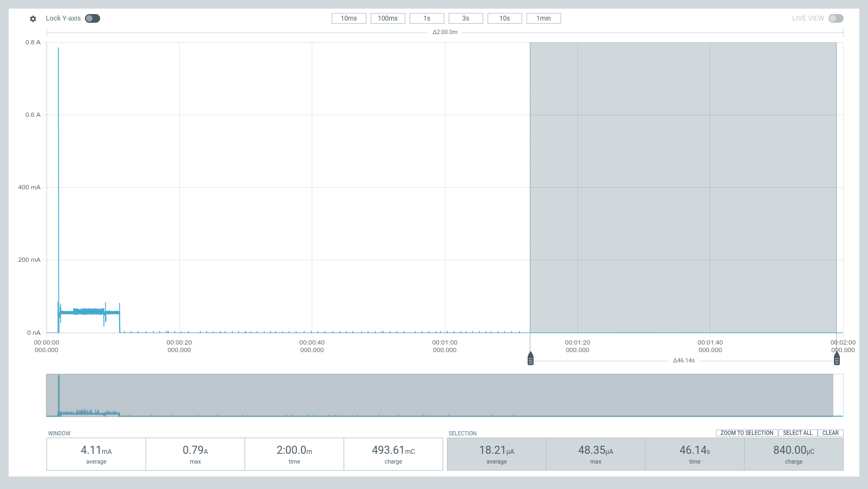
Task: Open the chart settings gear icon
Action: point(32,18)
